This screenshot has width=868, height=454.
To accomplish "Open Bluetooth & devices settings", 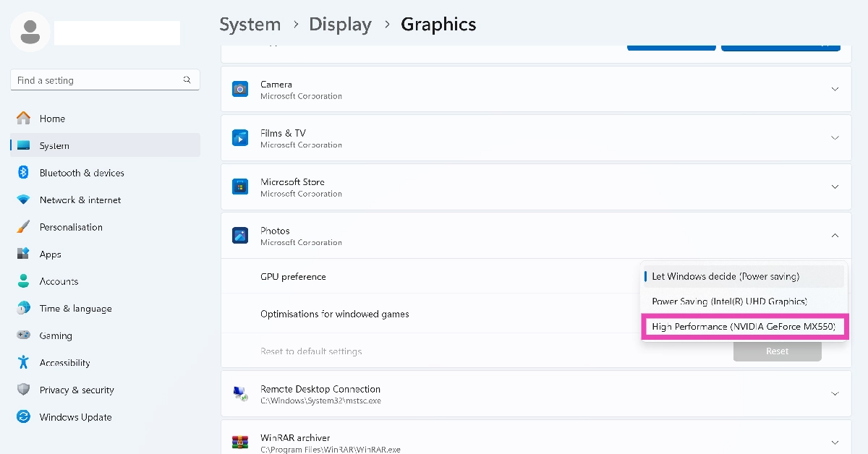I will (x=82, y=173).
